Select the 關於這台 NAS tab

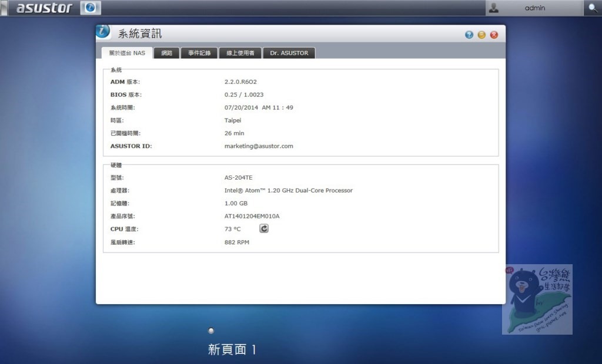[x=127, y=53]
